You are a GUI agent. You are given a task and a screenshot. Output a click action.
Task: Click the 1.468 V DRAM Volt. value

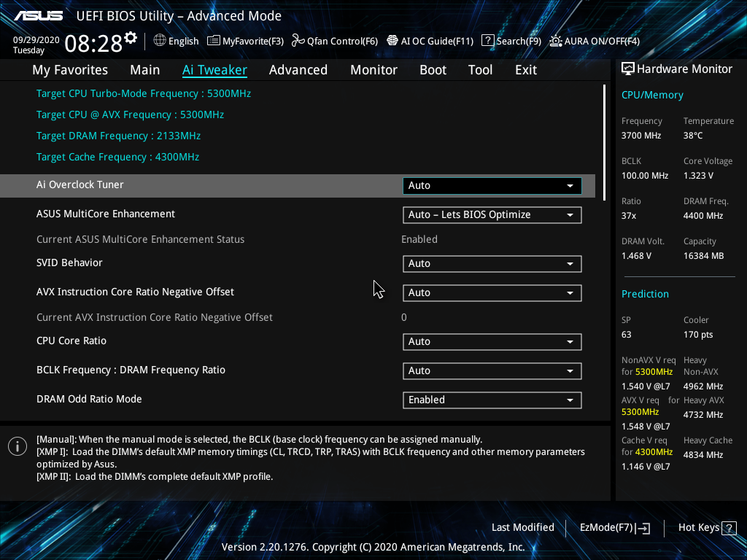pos(636,256)
